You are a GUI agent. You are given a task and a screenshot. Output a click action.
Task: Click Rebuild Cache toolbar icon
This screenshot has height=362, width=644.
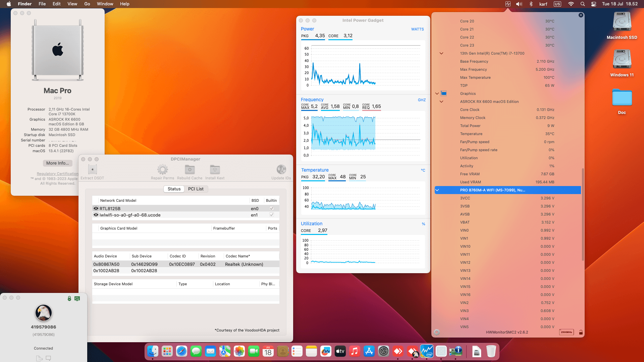tap(190, 170)
